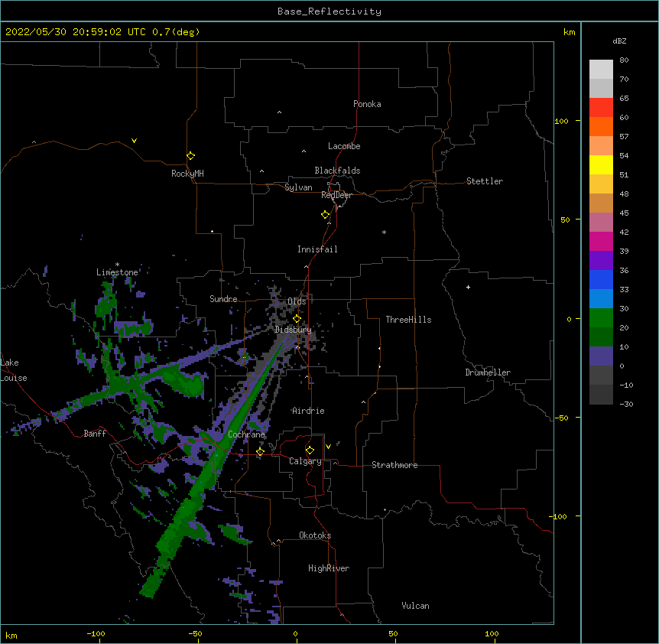
Task: Click the Ponoka city label
Action: [x=367, y=104]
